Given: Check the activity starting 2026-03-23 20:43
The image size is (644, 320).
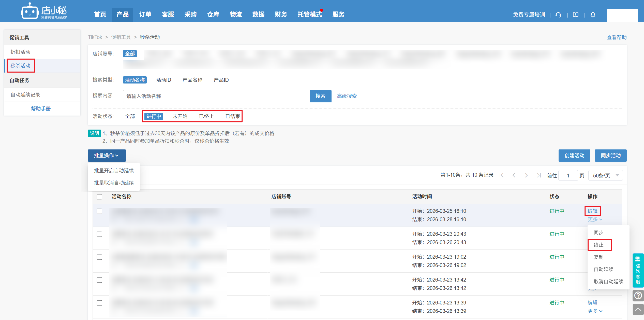Looking at the screenshot, I should point(99,234).
